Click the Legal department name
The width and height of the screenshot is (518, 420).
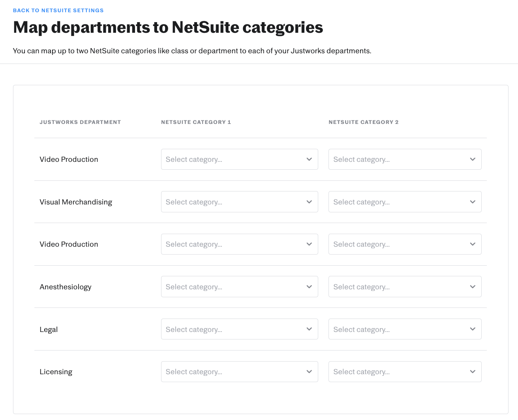pos(49,330)
